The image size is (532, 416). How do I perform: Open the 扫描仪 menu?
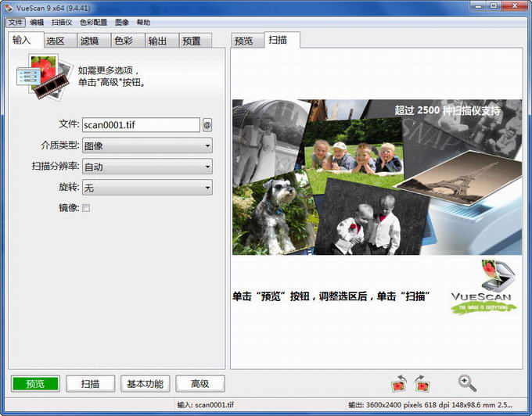pyautogui.click(x=61, y=23)
